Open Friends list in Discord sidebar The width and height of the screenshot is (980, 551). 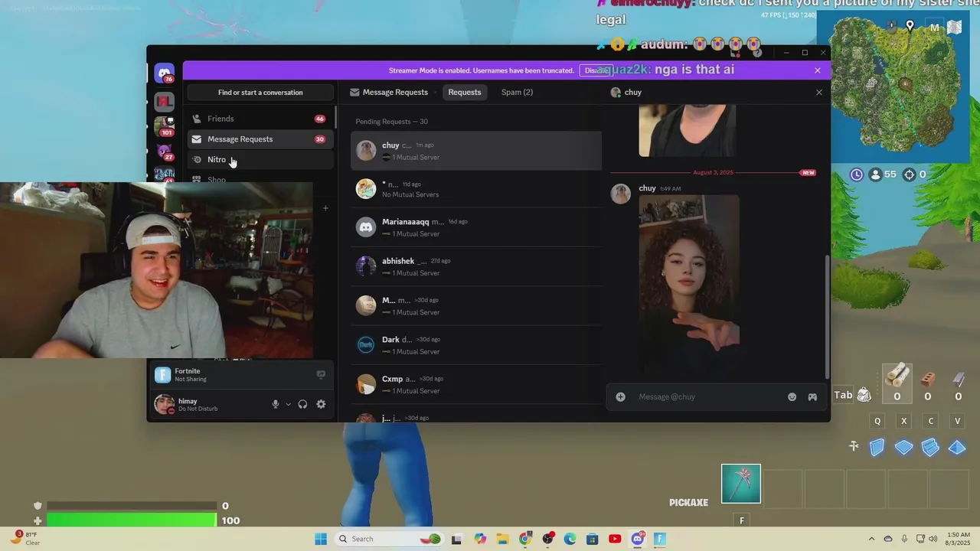[260, 119]
